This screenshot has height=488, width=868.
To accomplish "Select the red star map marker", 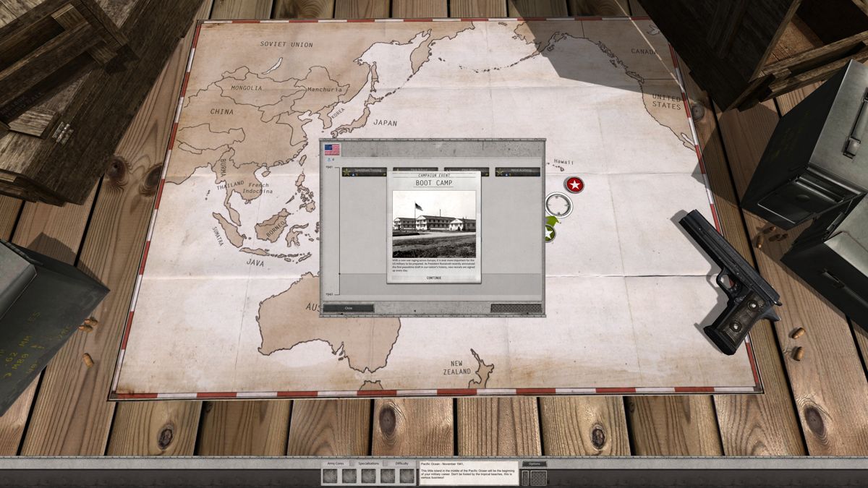I will (575, 185).
